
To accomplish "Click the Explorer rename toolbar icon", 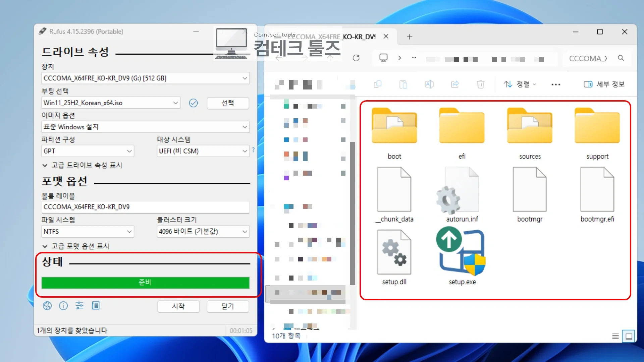I will 429,84.
